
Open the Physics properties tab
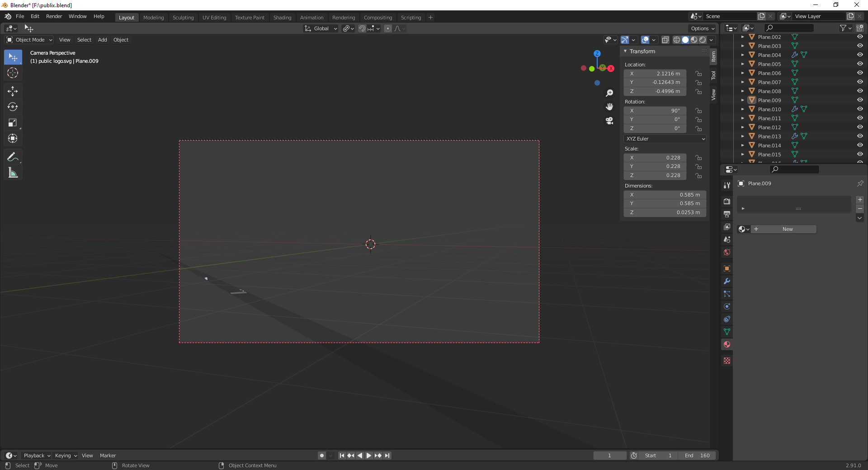pos(727,306)
